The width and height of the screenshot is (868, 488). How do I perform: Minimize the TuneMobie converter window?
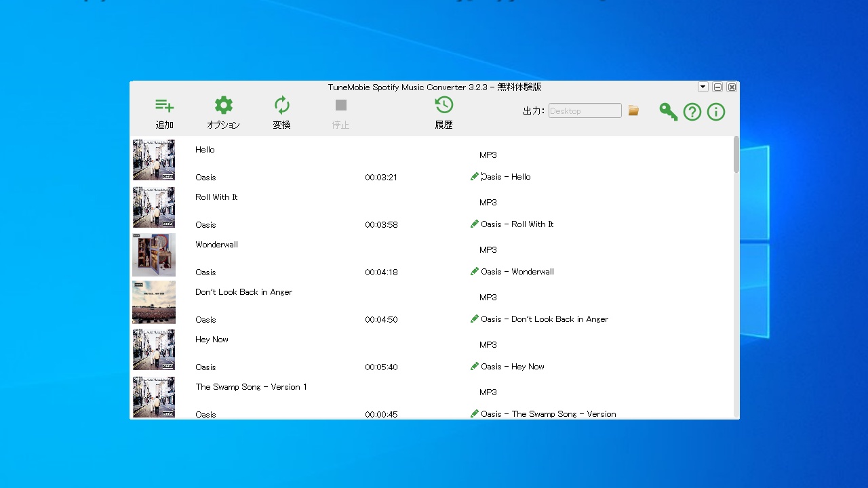[717, 87]
